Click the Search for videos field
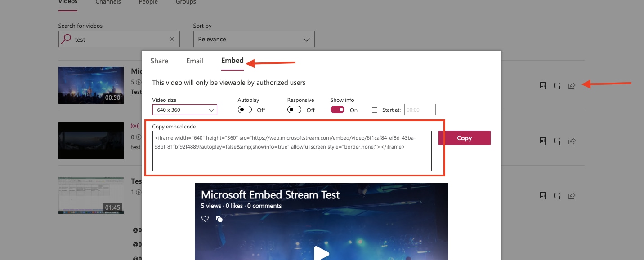 click(x=119, y=39)
